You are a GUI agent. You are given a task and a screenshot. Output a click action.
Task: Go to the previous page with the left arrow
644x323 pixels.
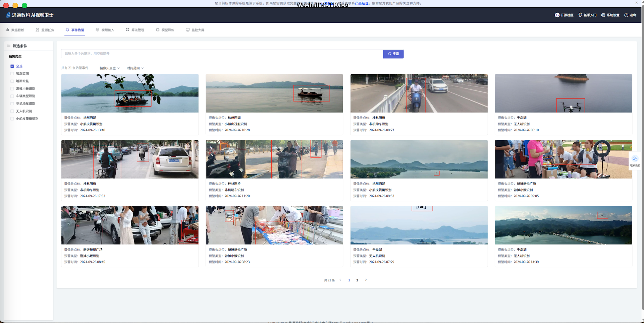[340, 280]
